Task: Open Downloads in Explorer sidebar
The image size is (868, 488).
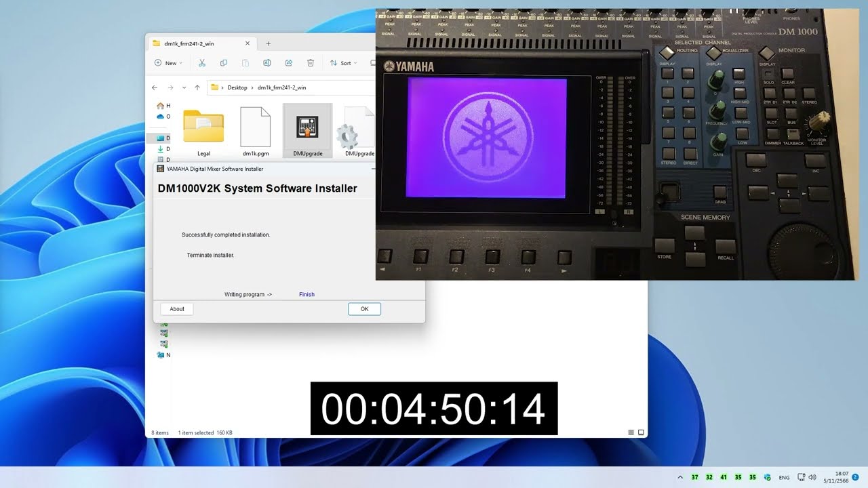Action: click(x=163, y=149)
